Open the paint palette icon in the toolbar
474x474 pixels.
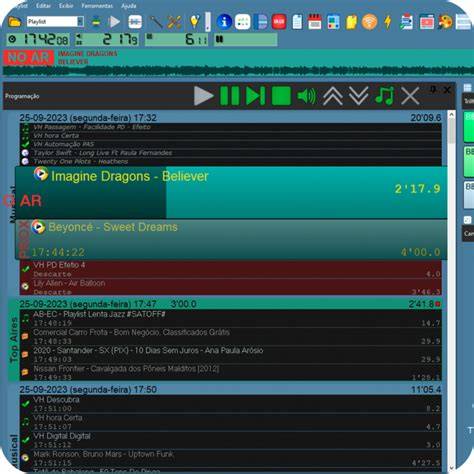(445, 22)
